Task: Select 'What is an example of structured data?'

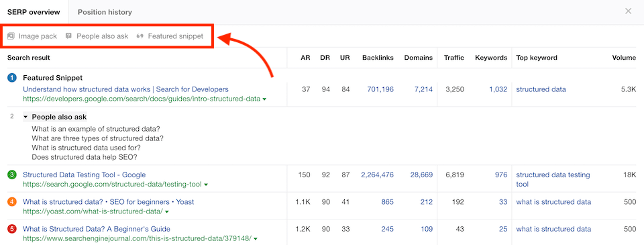Action: click(x=96, y=129)
